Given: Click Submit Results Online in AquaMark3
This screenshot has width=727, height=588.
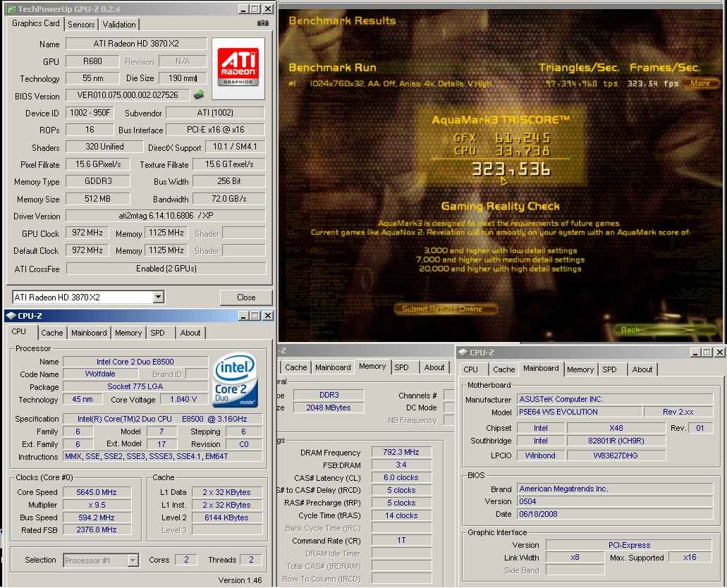Looking at the screenshot, I should (x=445, y=309).
